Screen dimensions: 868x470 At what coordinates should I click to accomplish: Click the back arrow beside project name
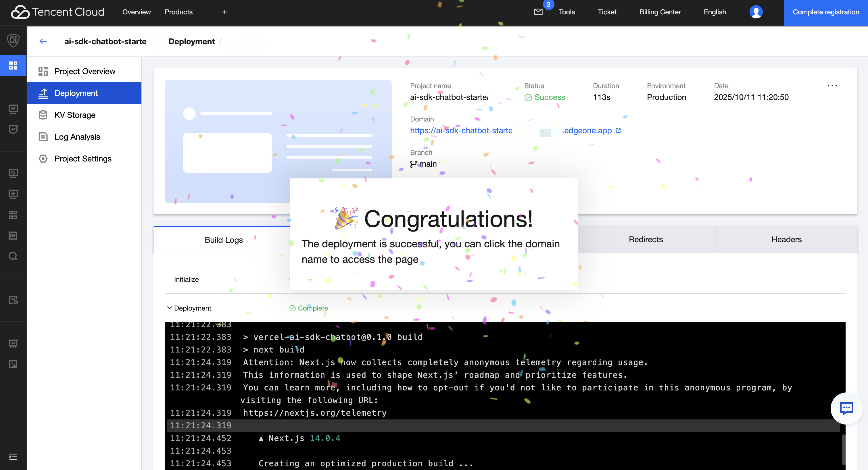43,41
